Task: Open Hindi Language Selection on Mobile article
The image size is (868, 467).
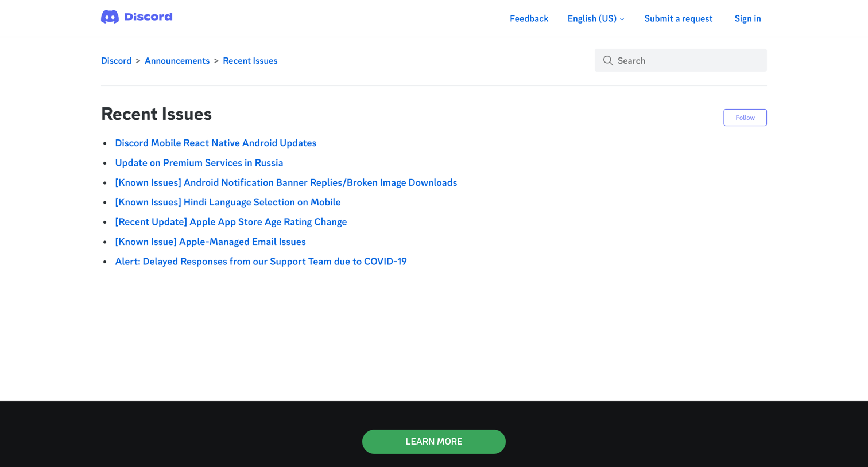Action: (x=227, y=202)
